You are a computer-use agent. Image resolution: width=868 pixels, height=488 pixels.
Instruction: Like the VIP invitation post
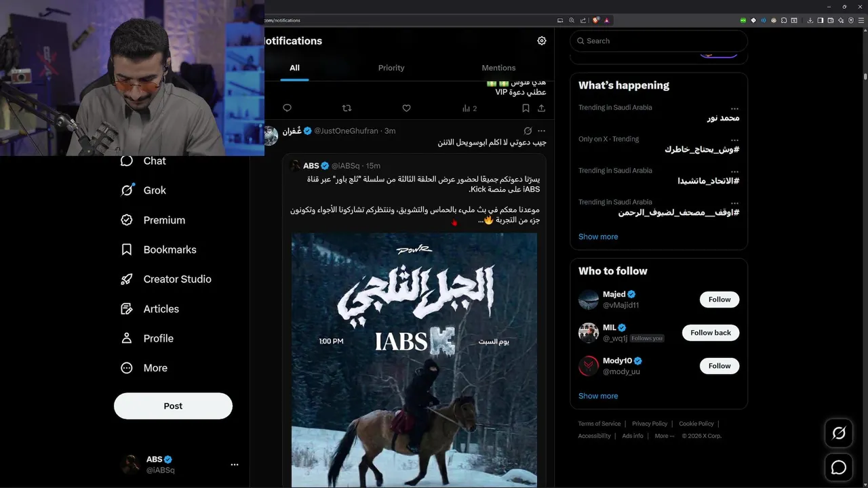click(x=406, y=108)
